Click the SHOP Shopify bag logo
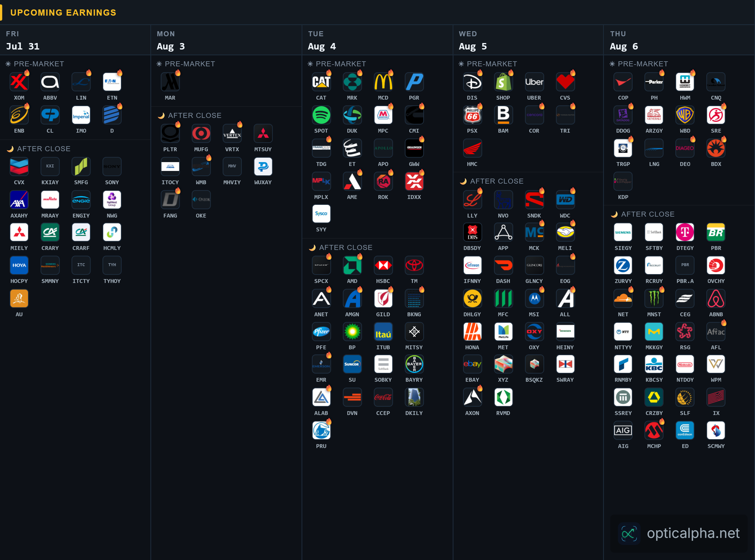 pos(503,82)
